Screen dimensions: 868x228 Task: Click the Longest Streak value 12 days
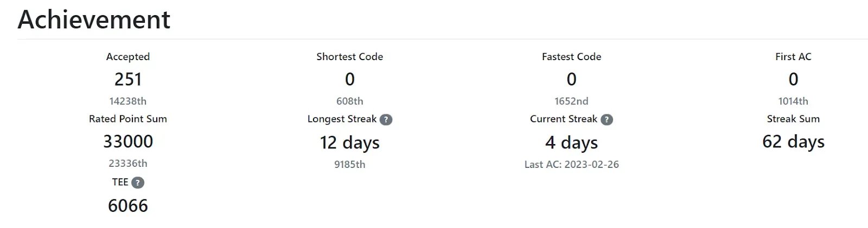[x=350, y=143]
